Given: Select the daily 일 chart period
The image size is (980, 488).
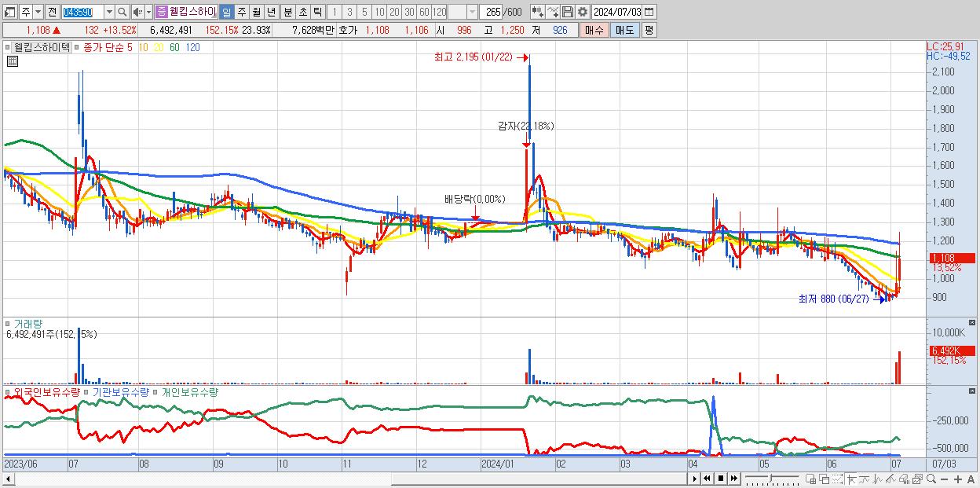Looking at the screenshot, I should 226,12.
